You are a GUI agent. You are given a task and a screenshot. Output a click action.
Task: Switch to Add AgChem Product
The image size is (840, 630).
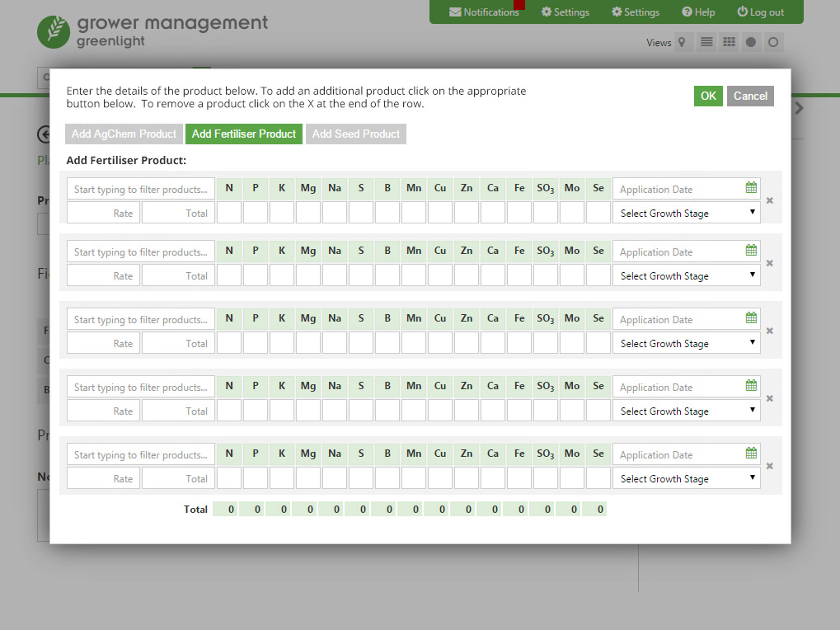123,134
